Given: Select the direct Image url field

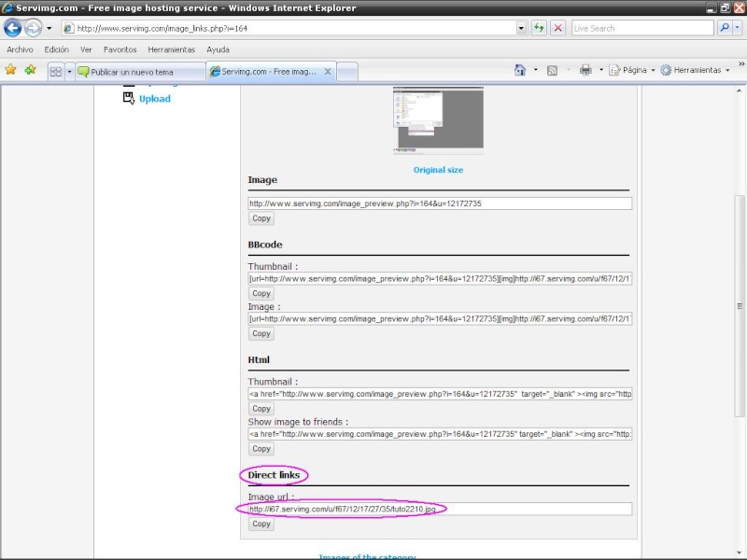Looking at the screenshot, I should [x=440, y=509].
